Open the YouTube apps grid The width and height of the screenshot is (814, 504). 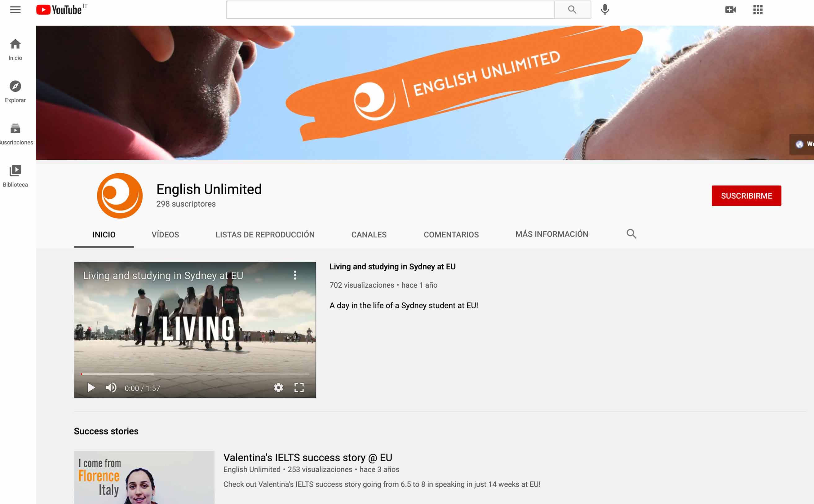tap(758, 10)
